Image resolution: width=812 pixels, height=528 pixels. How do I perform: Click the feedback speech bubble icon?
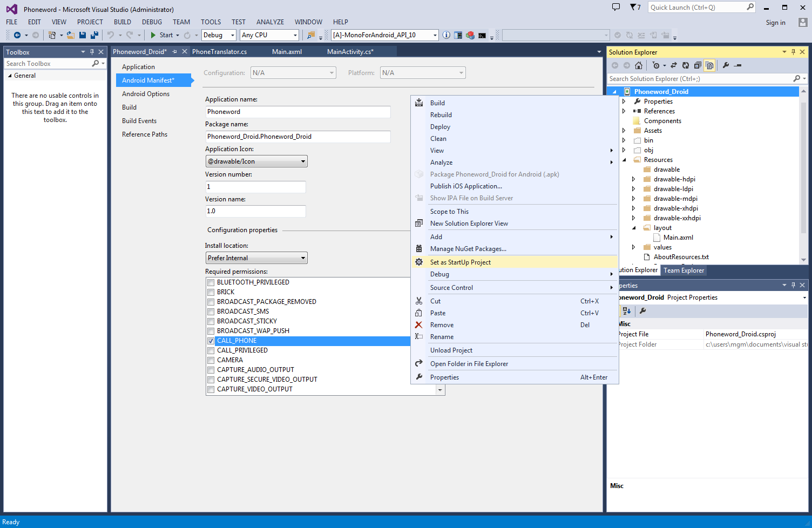[x=616, y=8]
